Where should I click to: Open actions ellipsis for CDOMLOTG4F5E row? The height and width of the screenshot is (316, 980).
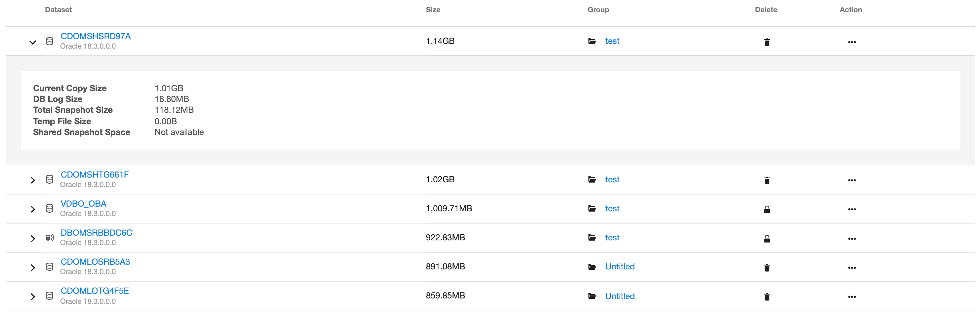coord(851,297)
